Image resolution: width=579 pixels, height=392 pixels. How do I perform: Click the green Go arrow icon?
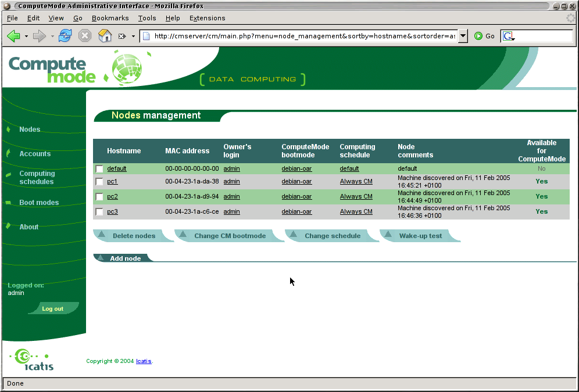pyautogui.click(x=478, y=36)
